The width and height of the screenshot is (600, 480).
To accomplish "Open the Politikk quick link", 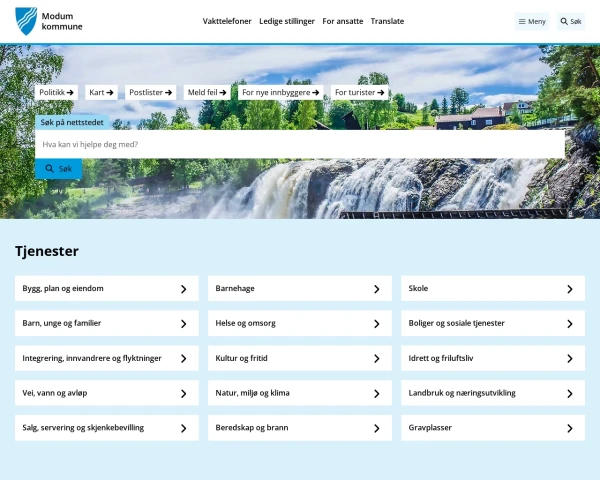I will [56, 92].
